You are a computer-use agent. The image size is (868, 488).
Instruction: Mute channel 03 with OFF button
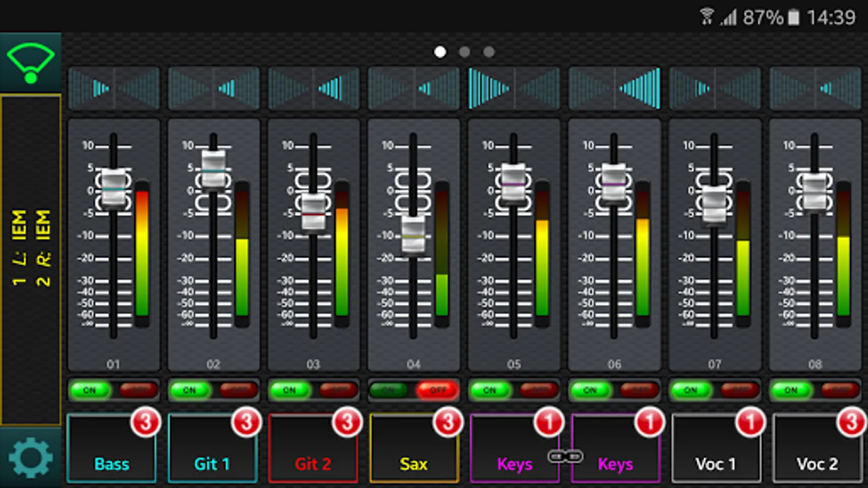tap(339, 390)
